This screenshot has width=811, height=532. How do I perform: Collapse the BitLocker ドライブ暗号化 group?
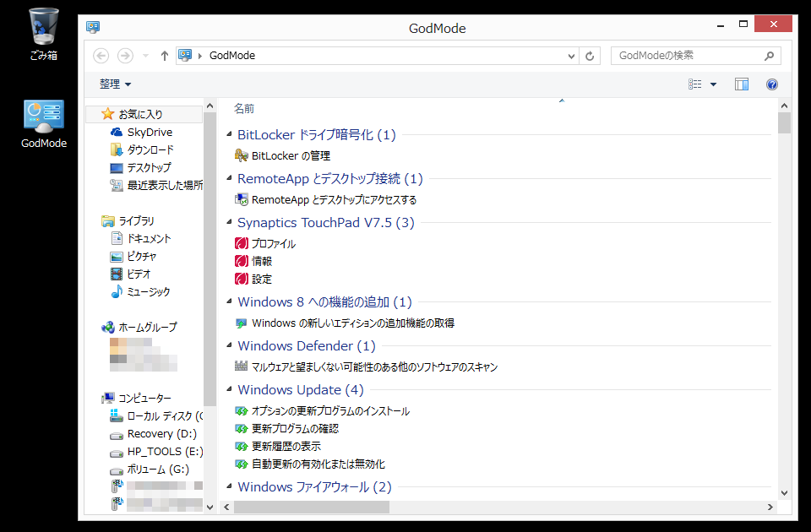pyautogui.click(x=229, y=134)
